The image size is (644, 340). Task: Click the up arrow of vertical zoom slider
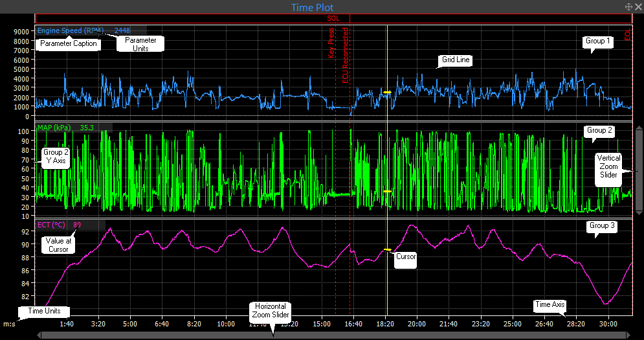639,128
